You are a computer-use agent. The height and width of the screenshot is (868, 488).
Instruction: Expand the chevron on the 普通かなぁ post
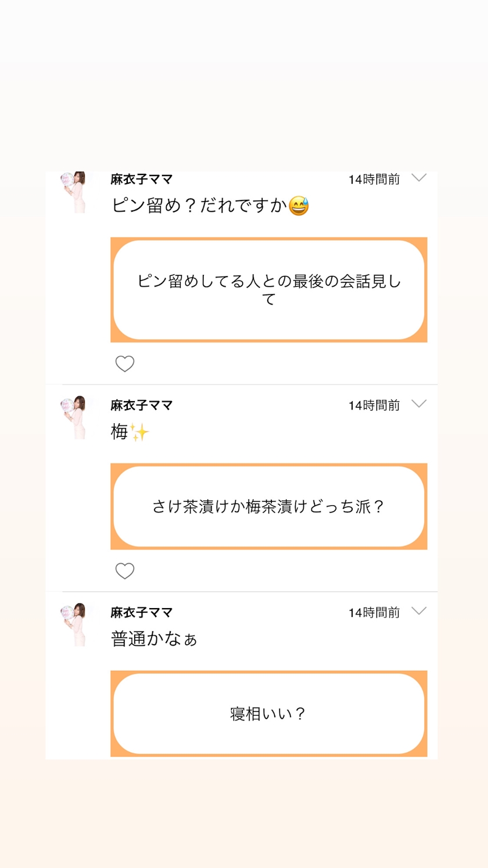pos(419,611)
